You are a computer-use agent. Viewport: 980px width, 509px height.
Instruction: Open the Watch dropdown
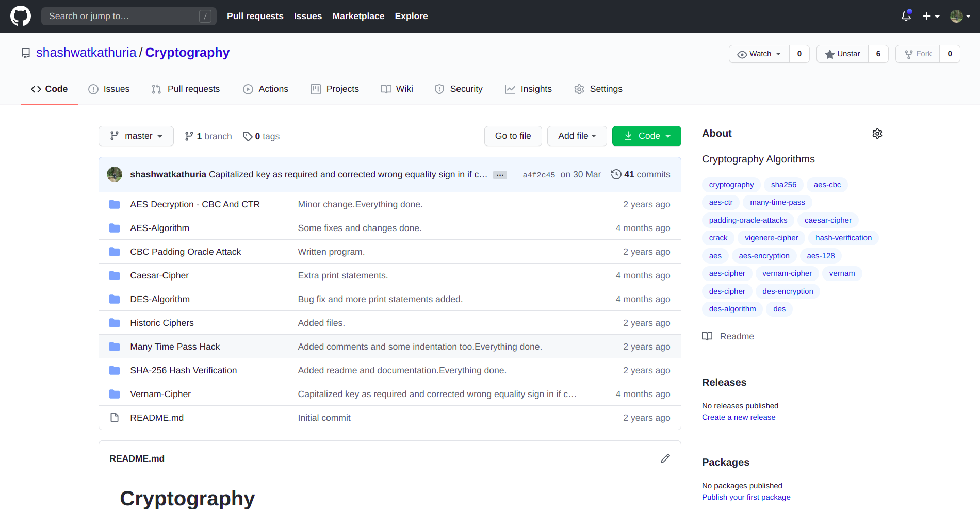[759, 54]
